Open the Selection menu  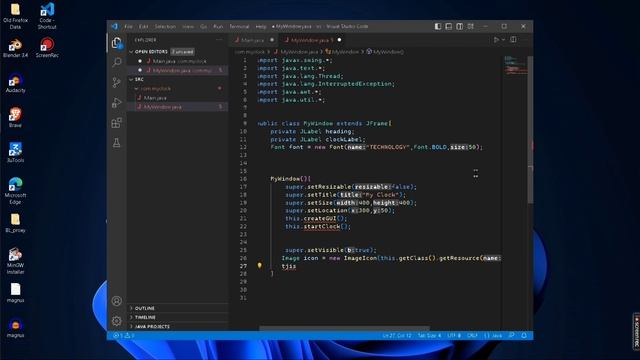tap(165, 26)
